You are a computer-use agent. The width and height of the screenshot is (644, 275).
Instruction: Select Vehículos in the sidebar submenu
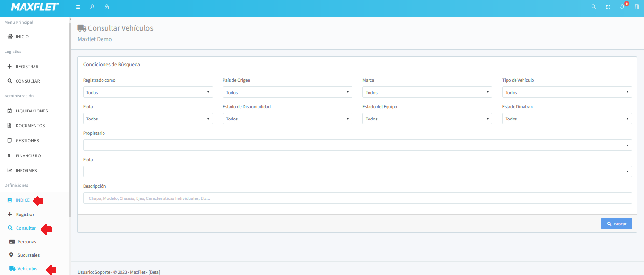pyautogui.click(x=27, y=269)
